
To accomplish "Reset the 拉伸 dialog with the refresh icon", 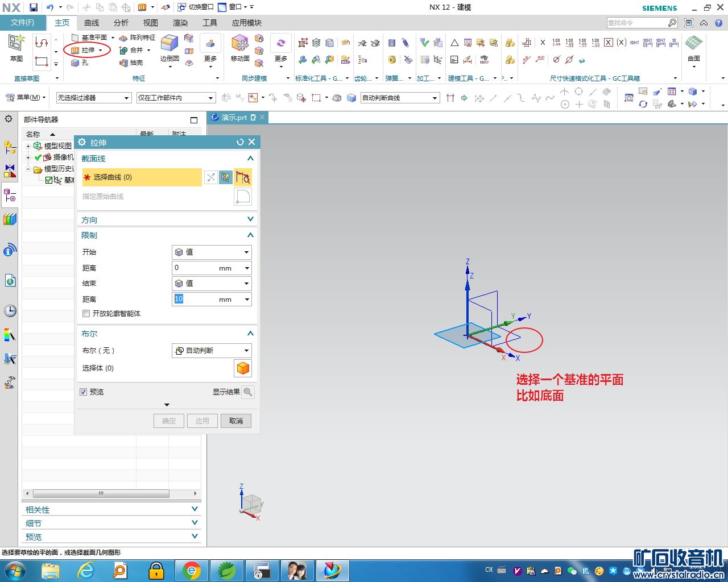I will coord(240,142).
